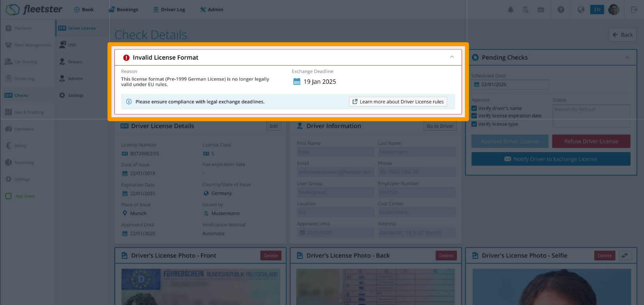Click the info icon in compliance notice
The width and height of the screenshot is (644, 305).
tap(129, 102)
